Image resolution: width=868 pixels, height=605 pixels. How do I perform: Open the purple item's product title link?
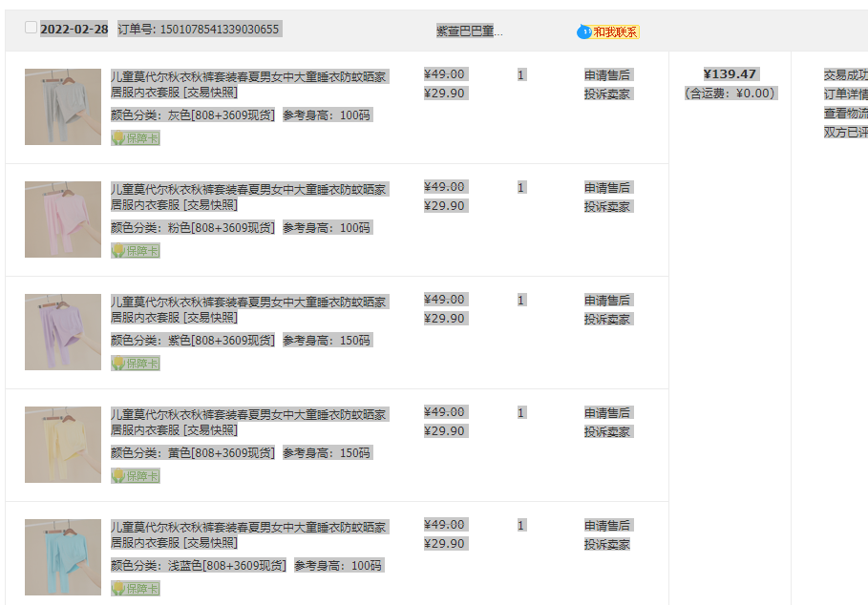point(248,302)
